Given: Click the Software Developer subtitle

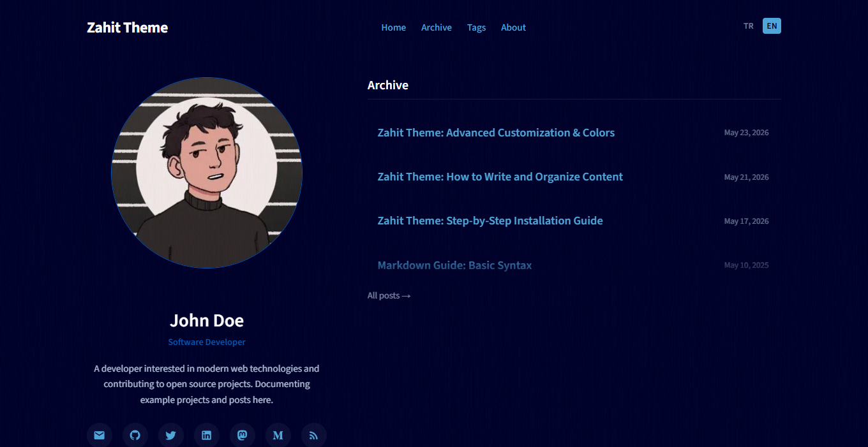Looking at the screenshot, I should tap(207, 342).
